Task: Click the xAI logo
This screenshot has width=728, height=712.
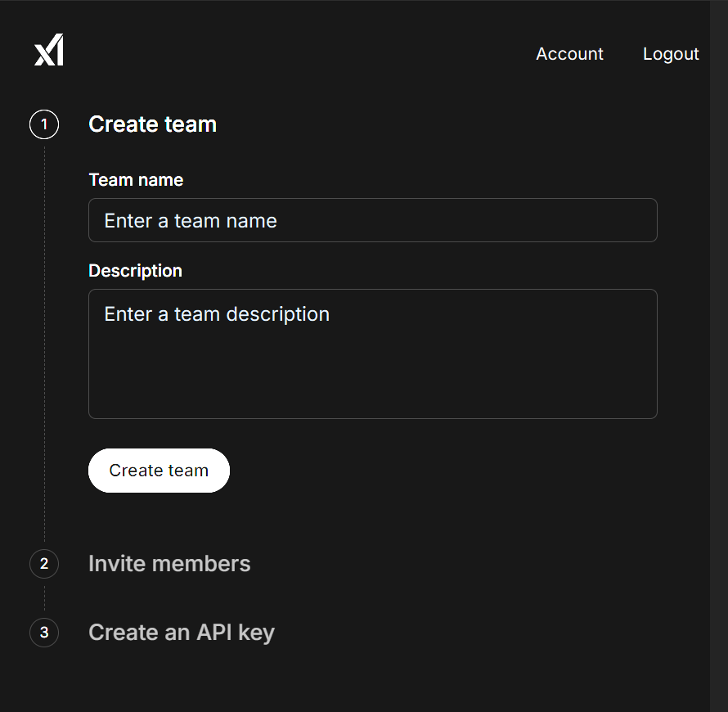Action: [x=48, y=52]
